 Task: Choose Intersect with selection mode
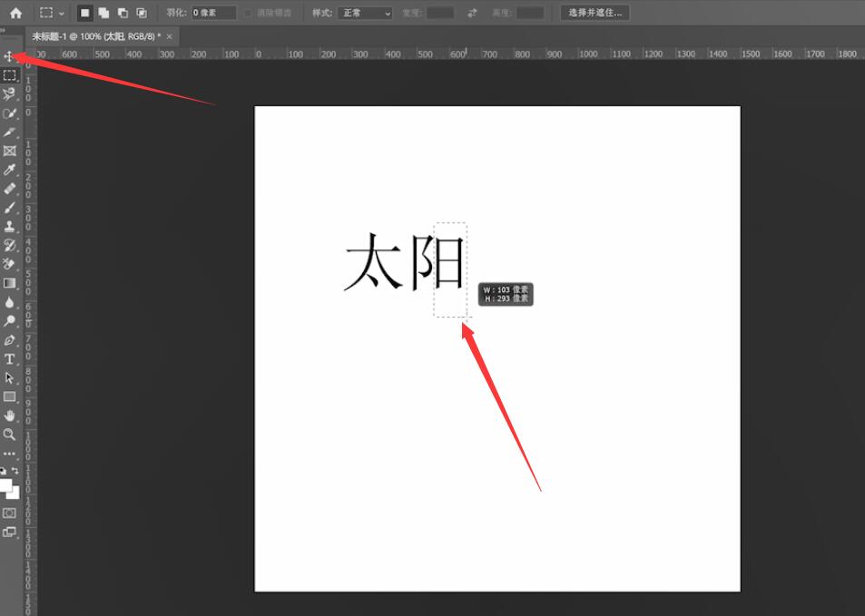coord(142,13)
